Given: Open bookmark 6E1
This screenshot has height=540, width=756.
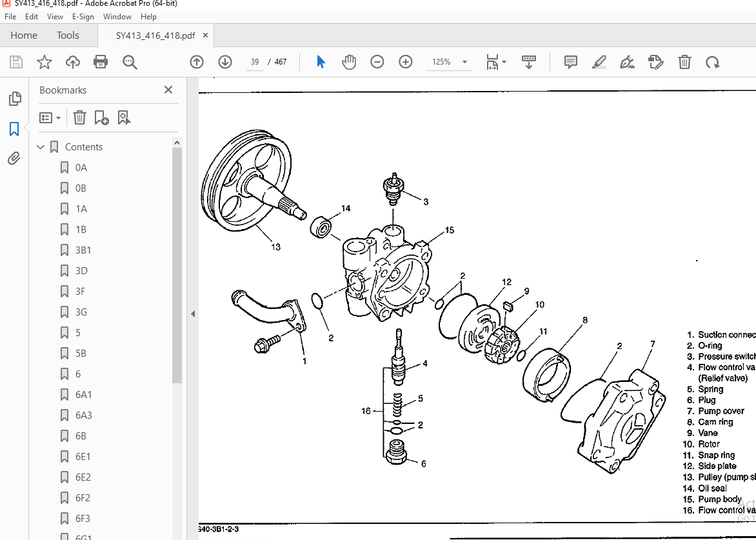Looking at the screenshot, I should tap(83, 457).
